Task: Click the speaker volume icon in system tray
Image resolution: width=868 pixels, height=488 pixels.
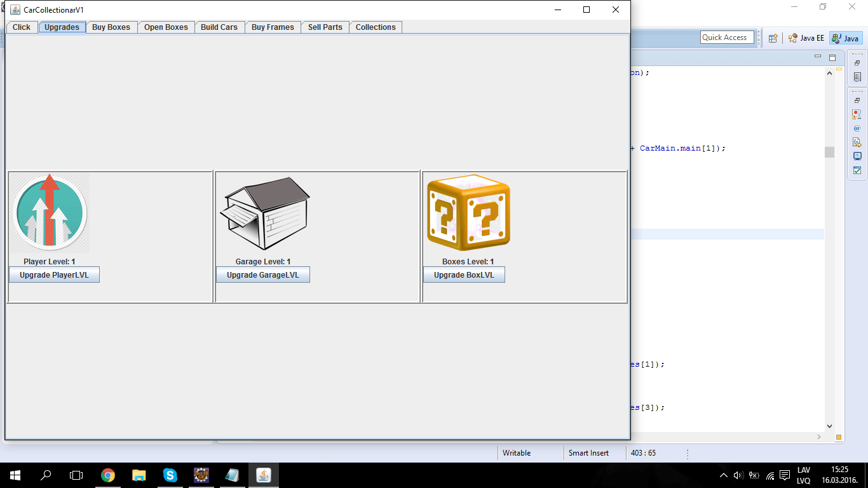Action: click(737, 475)
